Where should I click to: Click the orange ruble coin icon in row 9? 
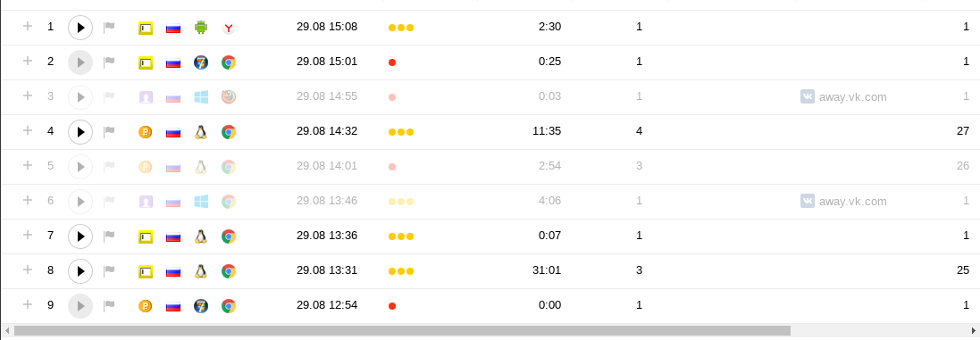(145, 306)
